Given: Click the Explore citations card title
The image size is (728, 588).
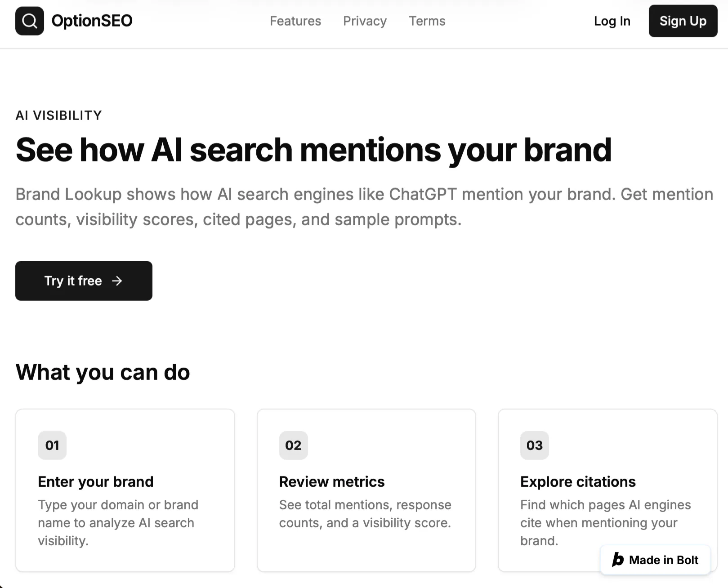Looking at the screenshot, I should click(578, 481).
